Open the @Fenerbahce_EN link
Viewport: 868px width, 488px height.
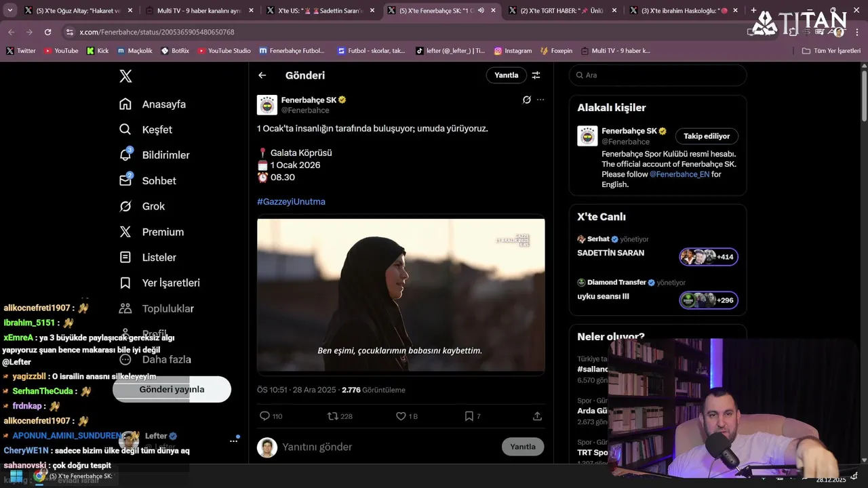point(679,174)
